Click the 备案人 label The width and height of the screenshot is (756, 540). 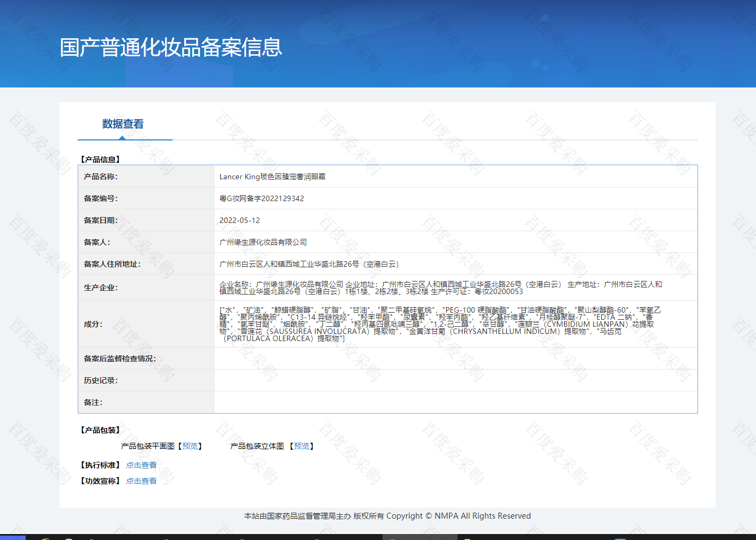[x=97, y=242]
